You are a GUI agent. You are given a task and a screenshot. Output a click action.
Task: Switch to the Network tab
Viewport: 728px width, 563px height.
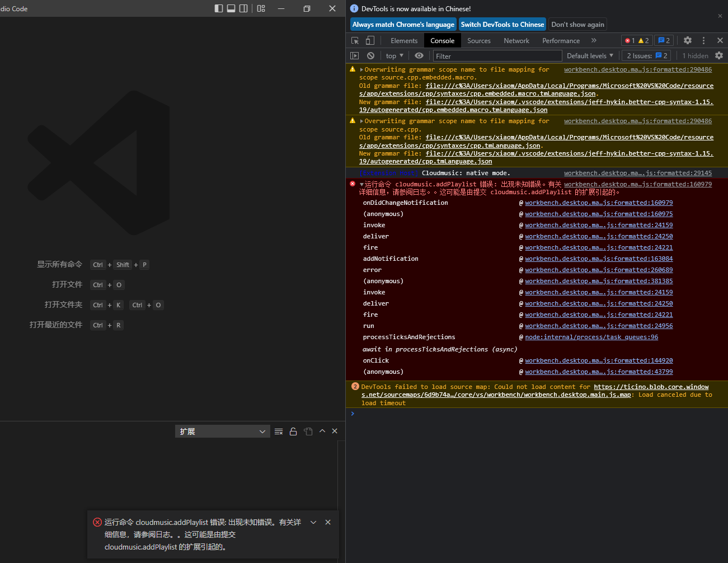tap(516, 40)
